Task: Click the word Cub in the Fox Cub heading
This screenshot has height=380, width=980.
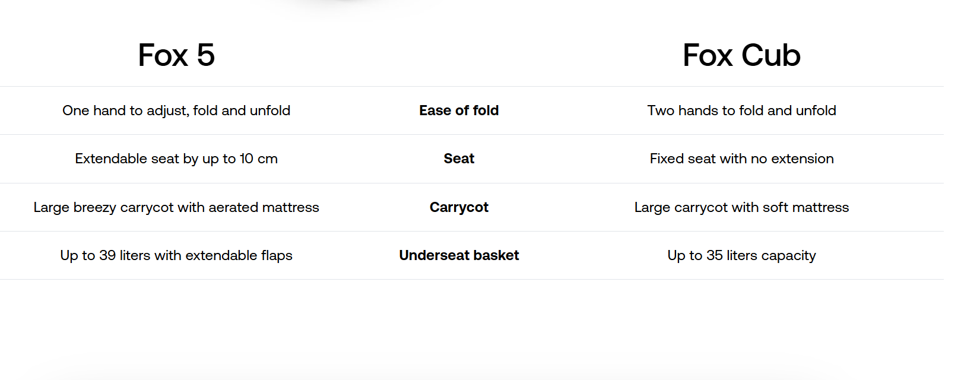Action: [770, 55]
